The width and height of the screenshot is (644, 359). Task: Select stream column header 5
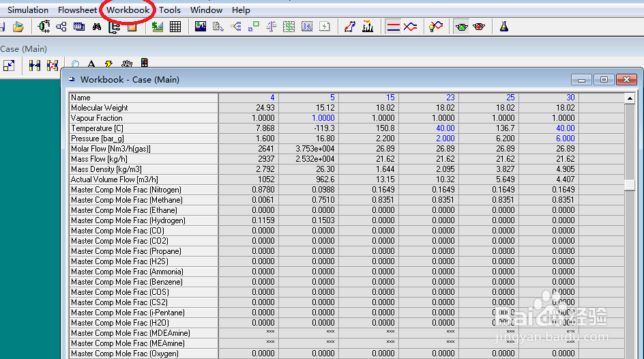pos(308,98)
